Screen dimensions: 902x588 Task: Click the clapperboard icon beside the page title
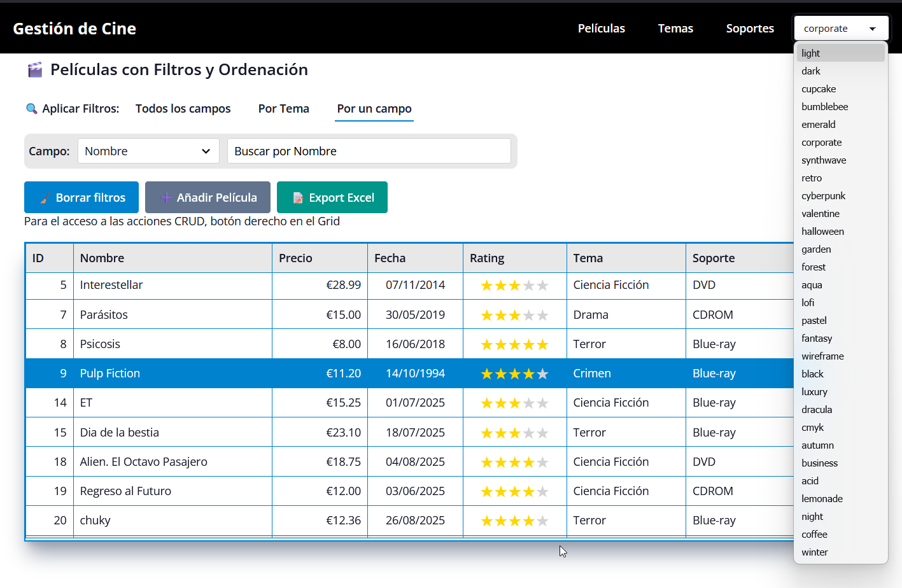point(35,70)
